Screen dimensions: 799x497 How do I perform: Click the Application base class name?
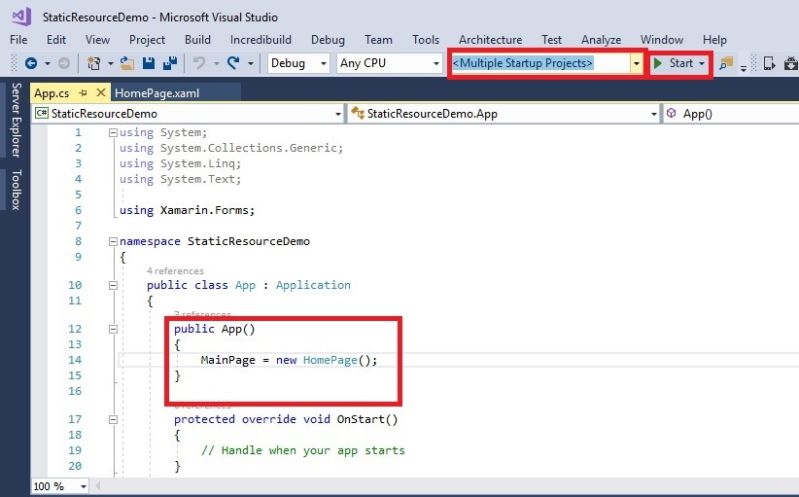(x=313, y=285)
